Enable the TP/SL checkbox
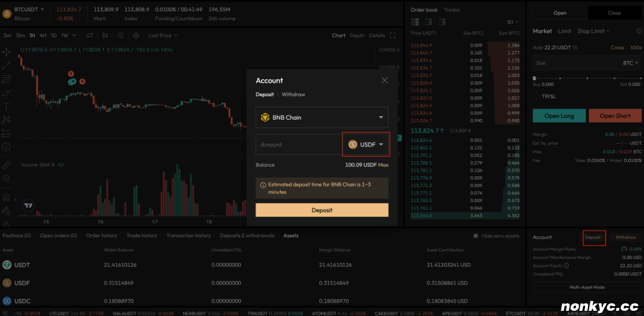Screen dimensions: 644x316 click(535, 96)
